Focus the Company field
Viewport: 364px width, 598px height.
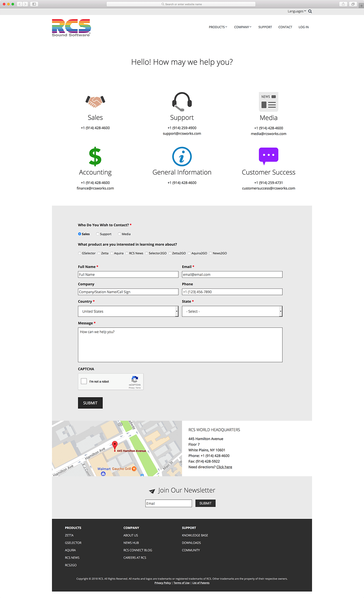coord(128,292)
